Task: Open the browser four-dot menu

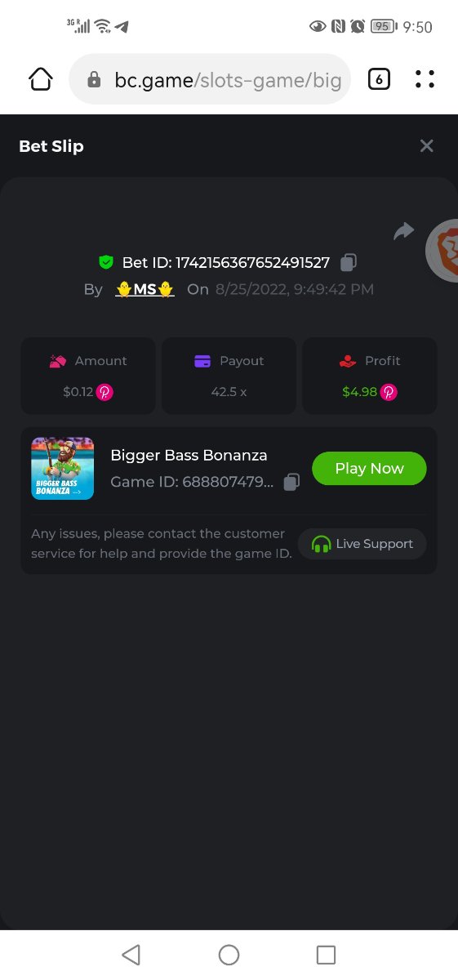Action: tap(425, 79)
